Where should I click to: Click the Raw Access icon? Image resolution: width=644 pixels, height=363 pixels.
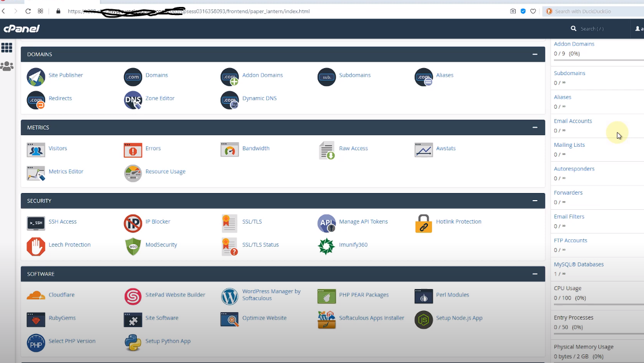tap(327, 150)
